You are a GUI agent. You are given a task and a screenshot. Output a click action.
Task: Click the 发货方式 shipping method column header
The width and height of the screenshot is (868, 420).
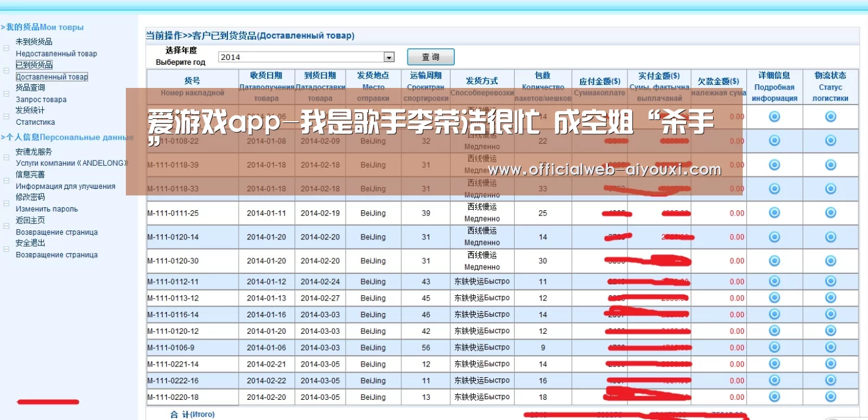(x=482, y=87)
